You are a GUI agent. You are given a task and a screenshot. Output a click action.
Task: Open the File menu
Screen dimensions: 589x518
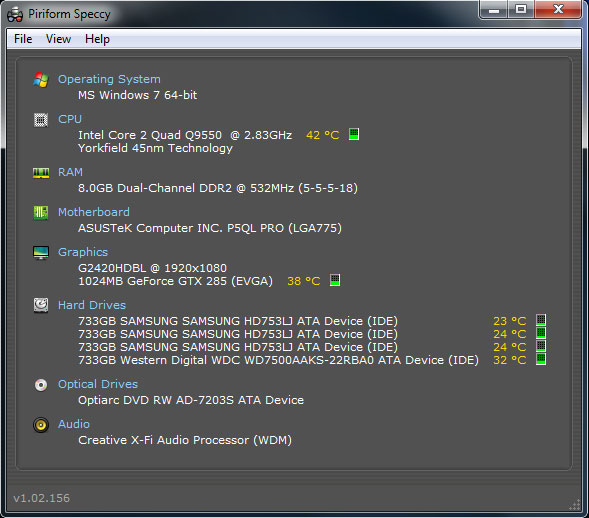click(x=23, y=39)
